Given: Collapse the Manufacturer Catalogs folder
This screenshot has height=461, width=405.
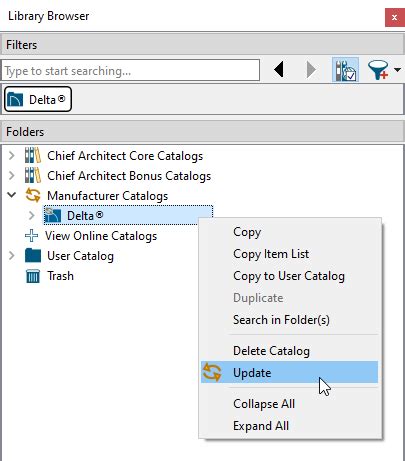Looking at the screenshot, I should click(x=12, y=195).
